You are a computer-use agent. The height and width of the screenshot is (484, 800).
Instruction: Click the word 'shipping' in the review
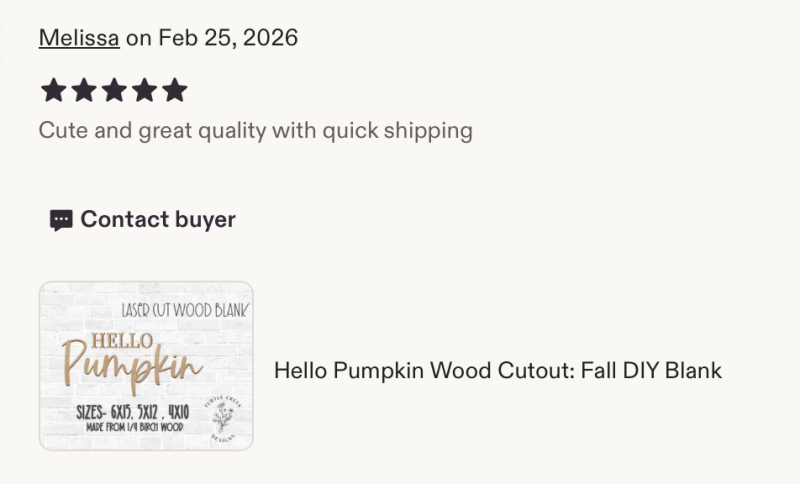click(428, 132)
